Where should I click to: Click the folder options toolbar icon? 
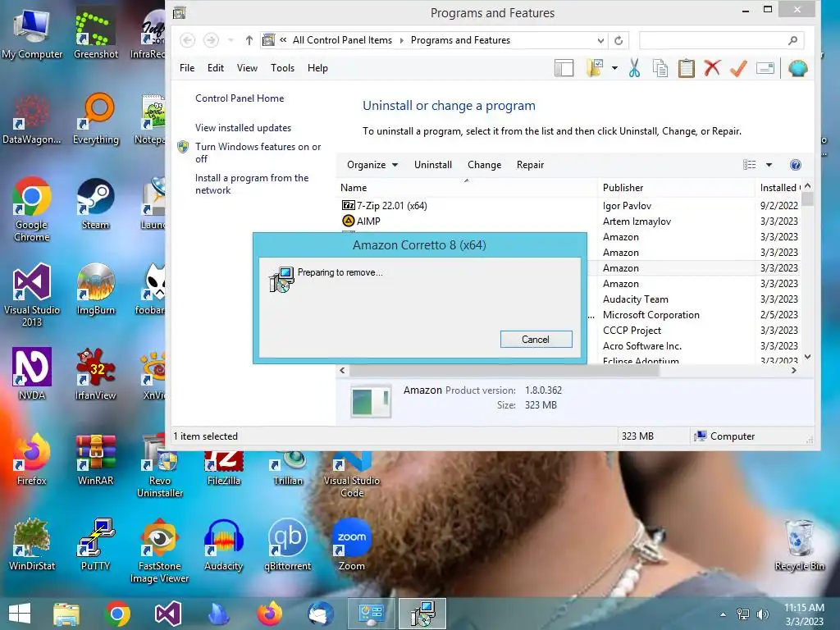point(595,69)
